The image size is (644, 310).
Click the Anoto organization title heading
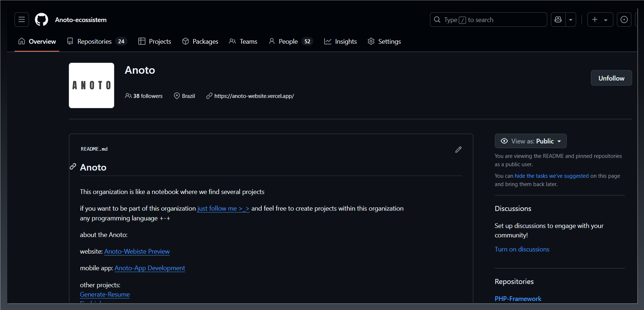140,70
